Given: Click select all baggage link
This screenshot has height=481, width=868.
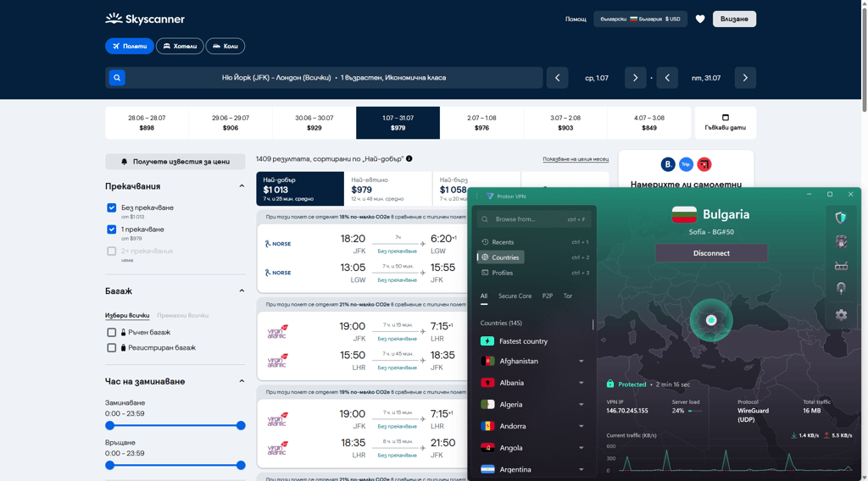Looking at the screenshot, I should 127,316.
